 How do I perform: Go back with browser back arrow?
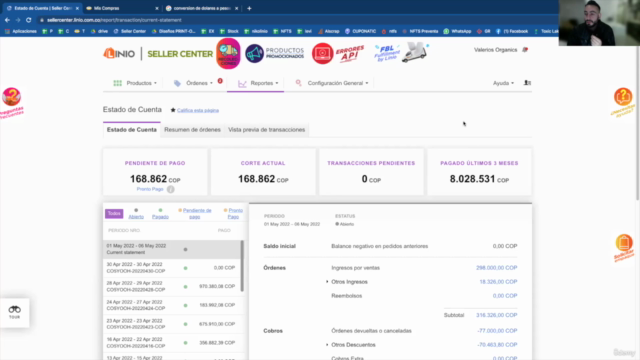pyautogui.click(x=7, y=20)
